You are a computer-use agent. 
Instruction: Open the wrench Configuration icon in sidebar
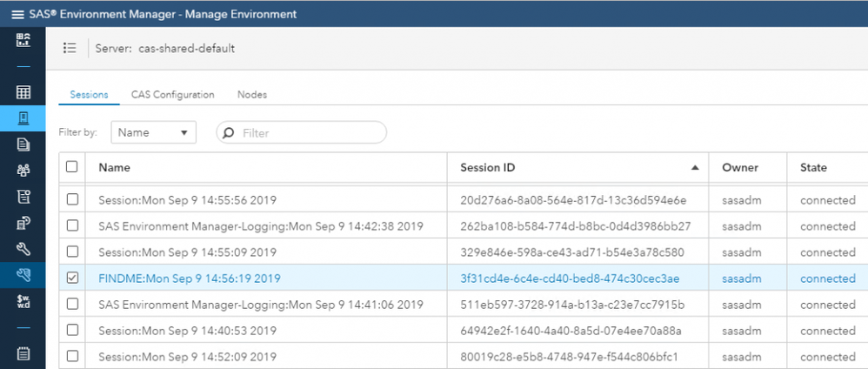click(23, 249)
